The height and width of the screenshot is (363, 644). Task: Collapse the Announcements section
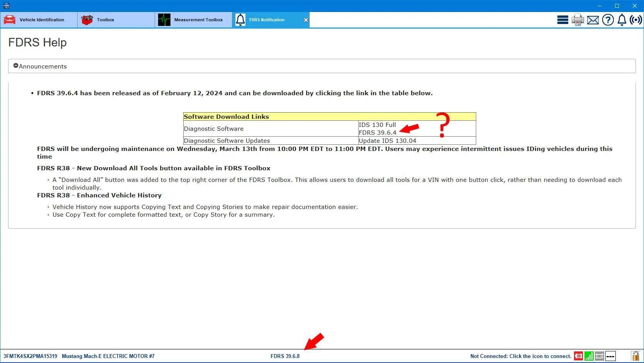coord(16,66)
